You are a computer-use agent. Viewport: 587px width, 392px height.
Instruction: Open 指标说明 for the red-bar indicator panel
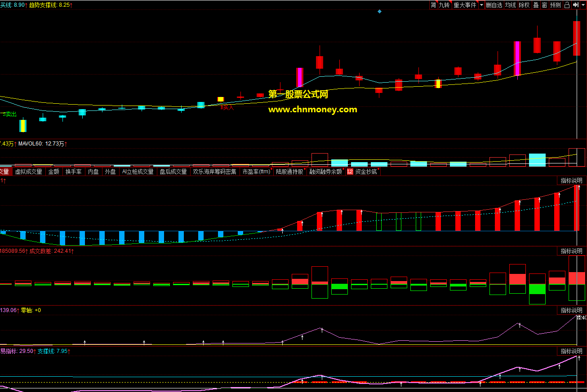[x=571, y=181]
